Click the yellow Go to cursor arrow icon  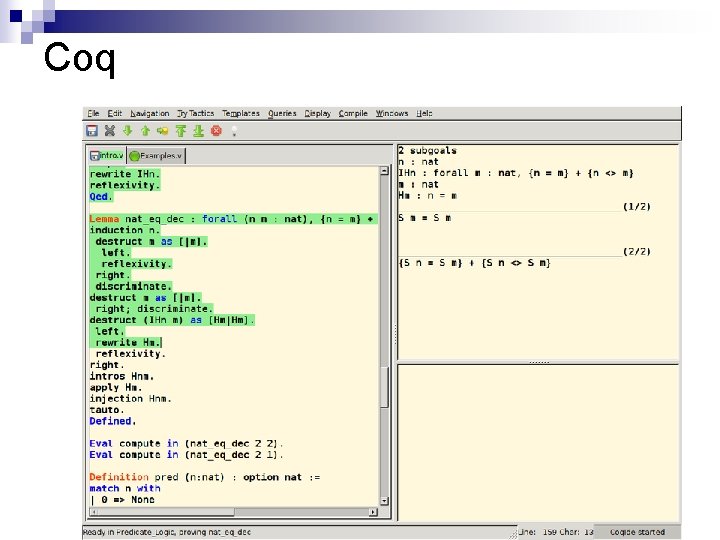click(x=163, y=131)
